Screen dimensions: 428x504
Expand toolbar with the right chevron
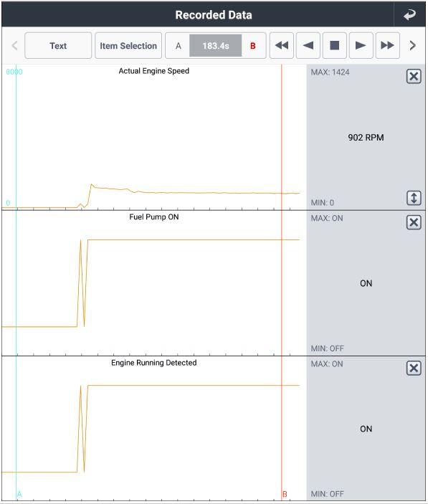click(412, 46)
